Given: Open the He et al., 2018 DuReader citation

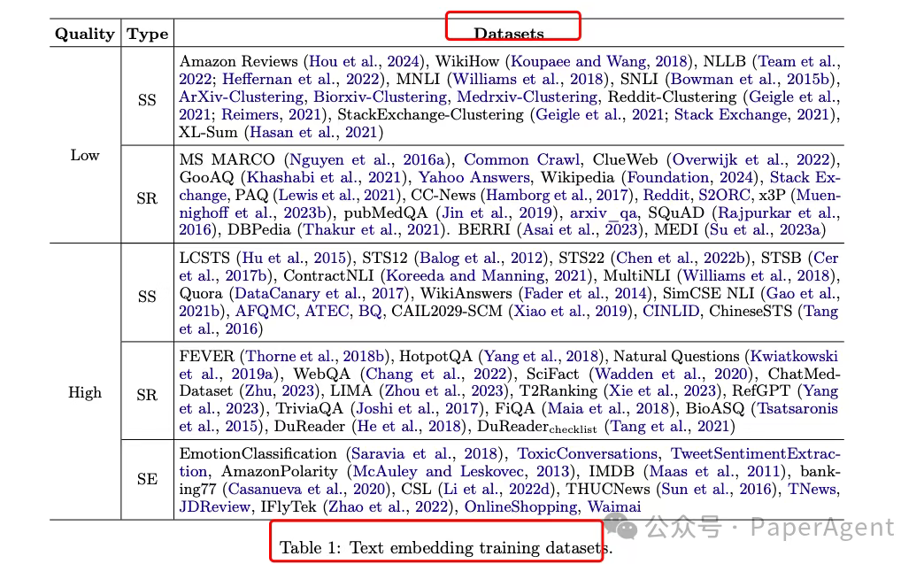Looking at the screenshot, I should 411,427.
